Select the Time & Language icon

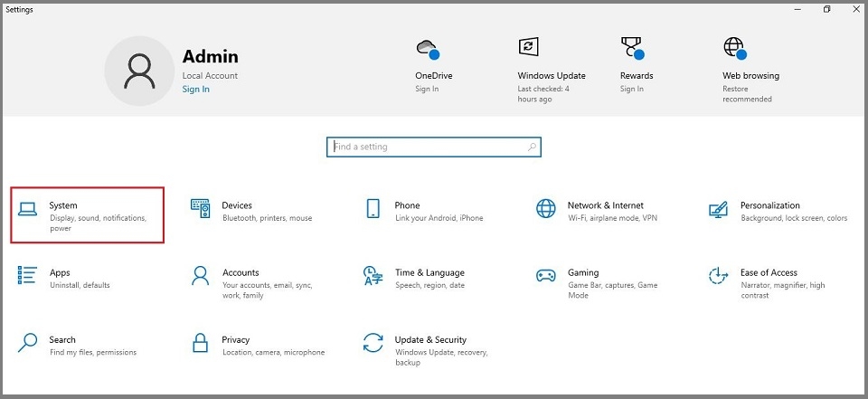tap(373, 275)
